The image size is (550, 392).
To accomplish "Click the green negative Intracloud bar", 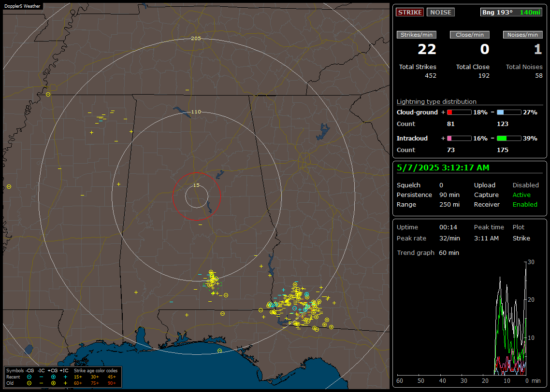I will (509, 139).
